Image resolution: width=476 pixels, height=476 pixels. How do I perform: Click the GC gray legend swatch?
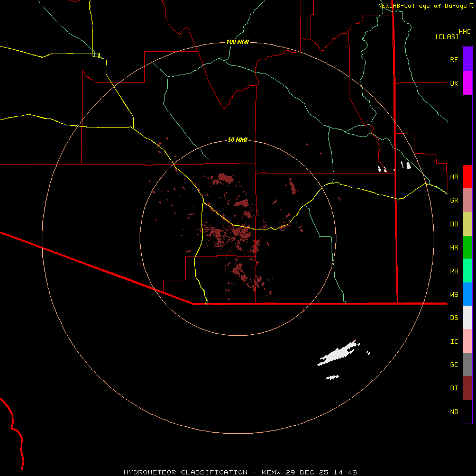click(x=467, y=364)
